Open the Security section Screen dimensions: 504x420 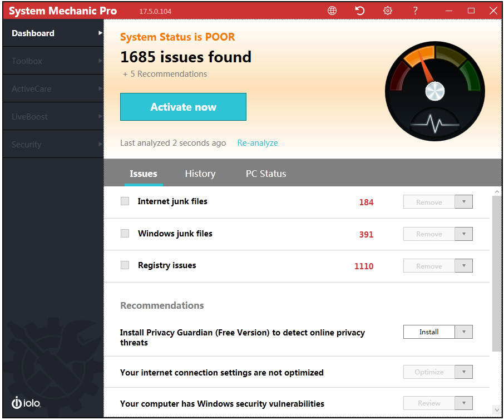(x=53, y=144)
